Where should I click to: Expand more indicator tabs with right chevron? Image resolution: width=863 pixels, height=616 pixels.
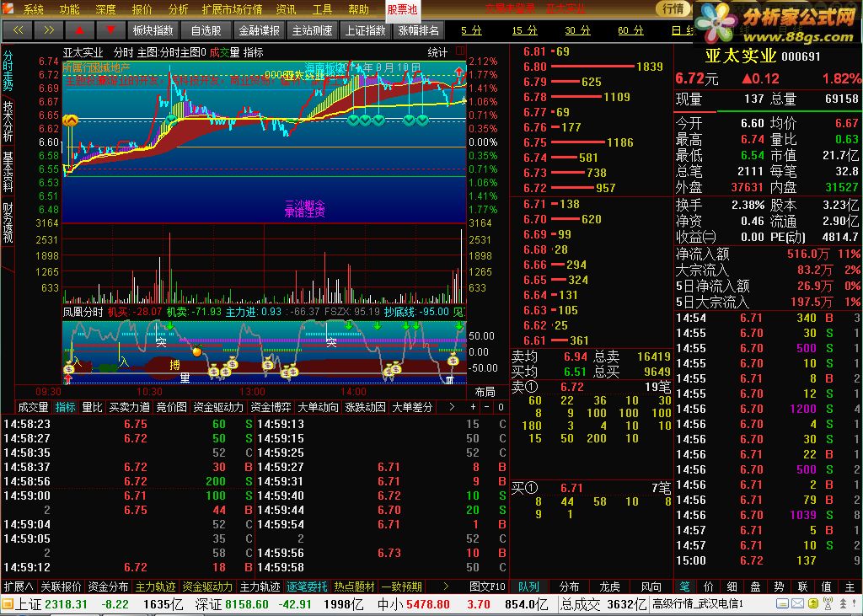tap(452, 407)
